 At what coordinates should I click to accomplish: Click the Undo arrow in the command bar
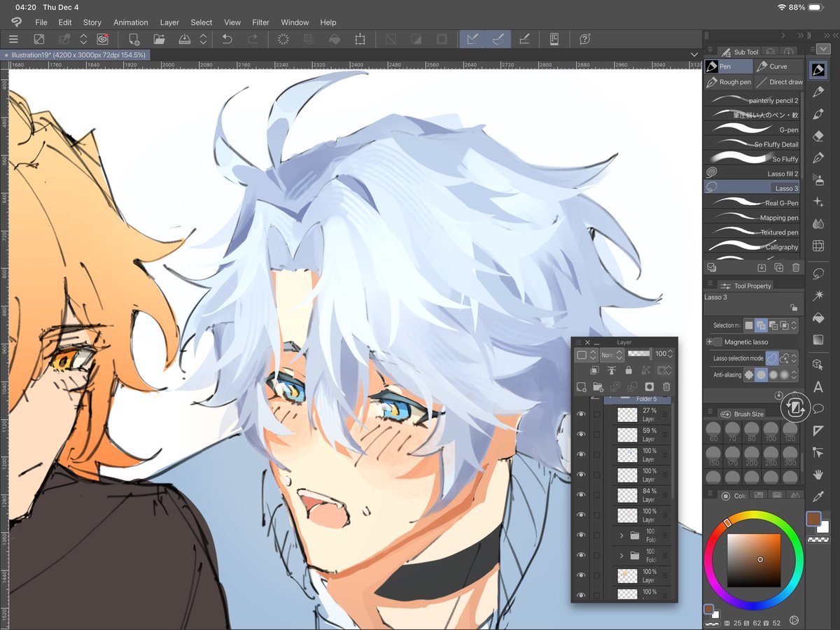[227, 39]
